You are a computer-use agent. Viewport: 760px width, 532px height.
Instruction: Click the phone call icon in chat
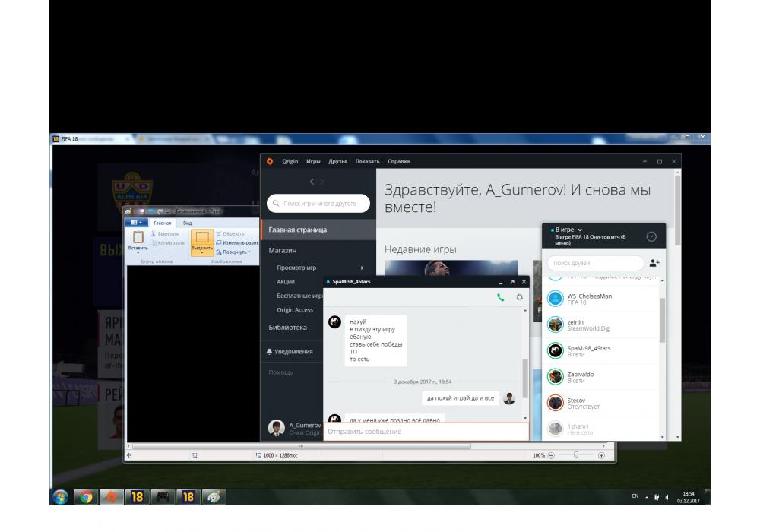(x=500, y=297)
